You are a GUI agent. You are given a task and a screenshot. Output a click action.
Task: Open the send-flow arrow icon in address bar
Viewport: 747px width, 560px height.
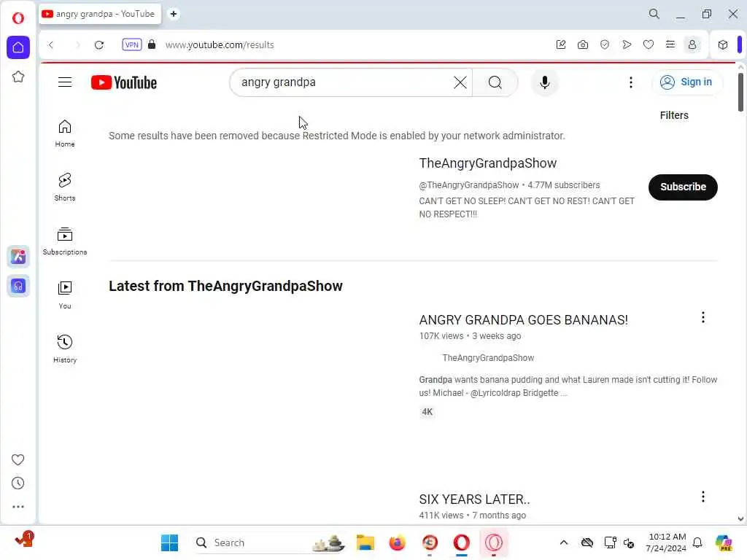click(627, 44)
